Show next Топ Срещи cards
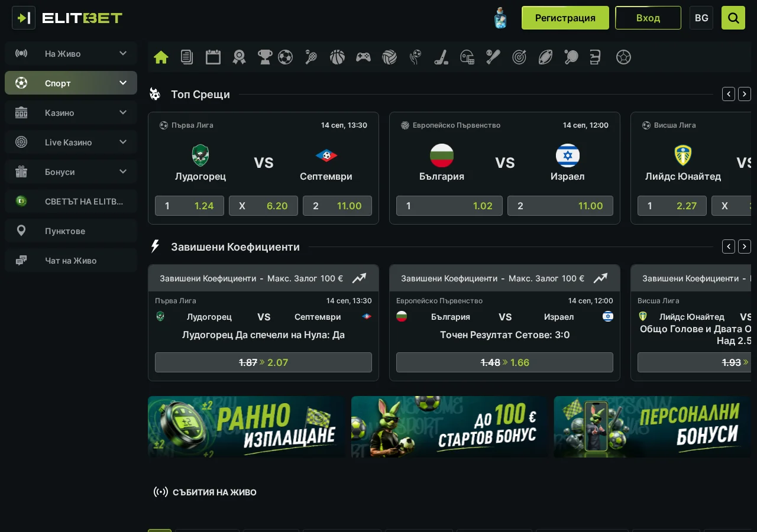Image resolution: width=757 pixels, height=532 pixels. tap(745, 94)
